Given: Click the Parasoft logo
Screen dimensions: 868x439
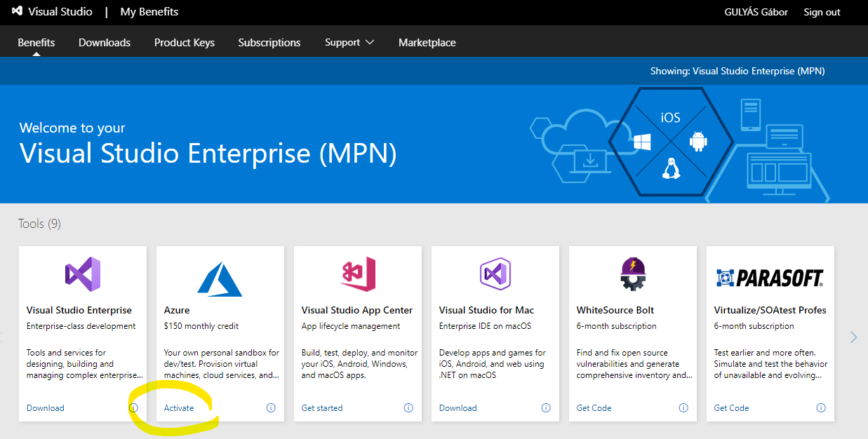Looking at the screenshot, I should tap(770, 278).
